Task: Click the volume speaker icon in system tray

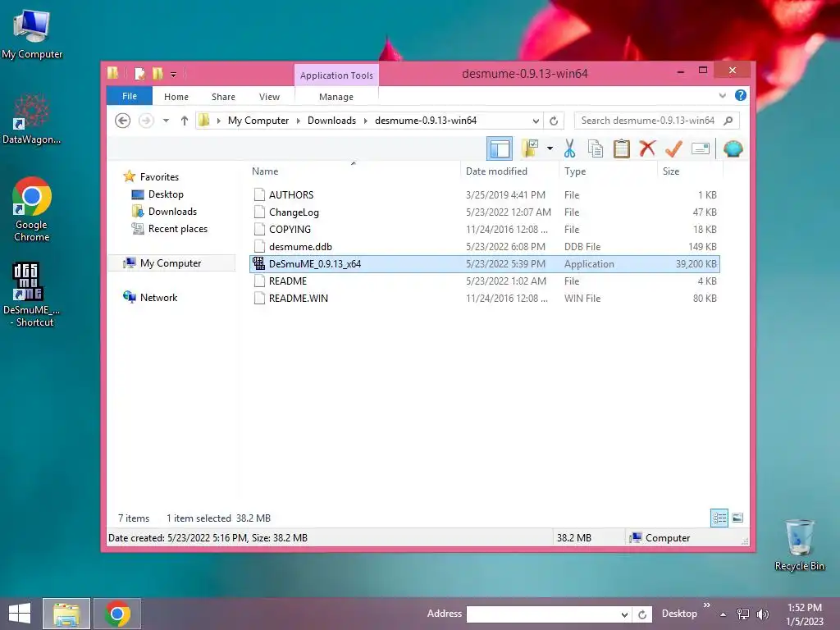Action: click(x=762, y=614)
